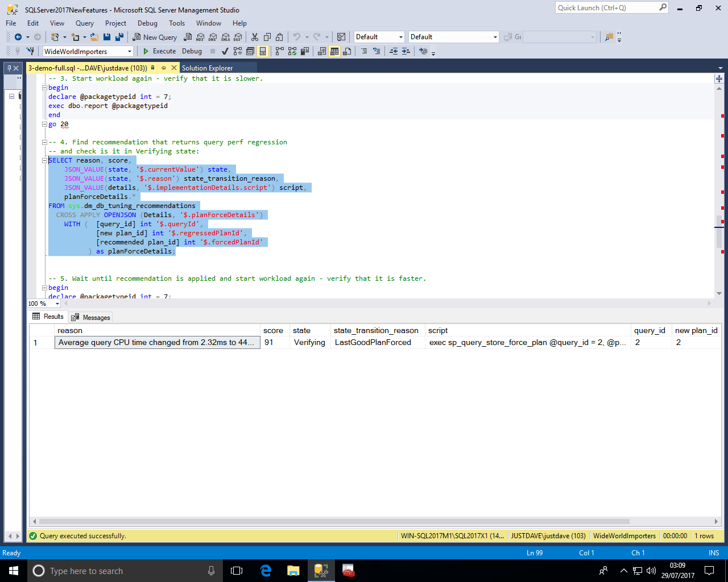The width and height of the screenshot is (728, 582).
Task: Toggle Include Actual Execution Plan
Action: (x=279, y=51)
